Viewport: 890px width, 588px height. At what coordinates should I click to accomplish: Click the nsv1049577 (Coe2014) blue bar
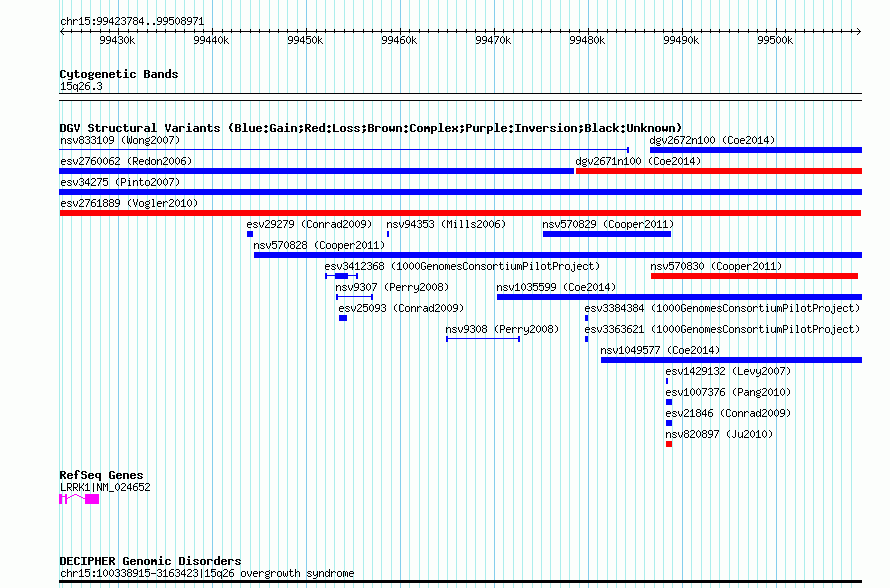[731, 360]
